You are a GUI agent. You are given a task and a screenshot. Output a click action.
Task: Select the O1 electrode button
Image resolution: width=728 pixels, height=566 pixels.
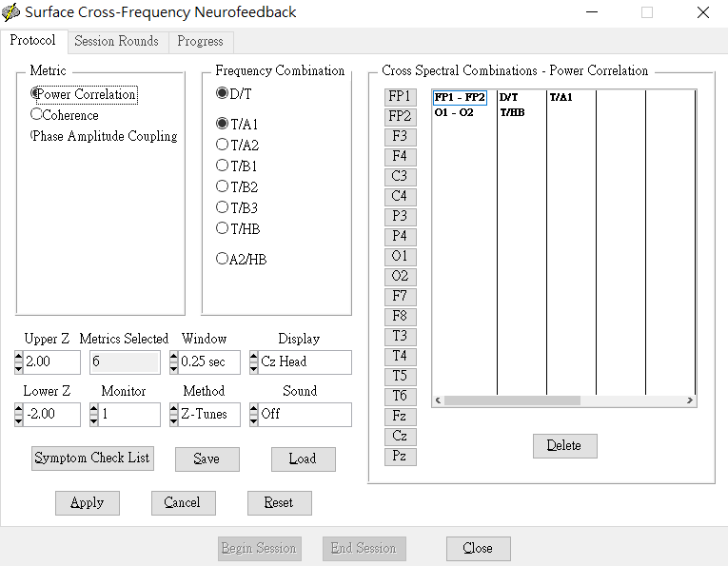pyautogui.click(x=401, y=257)
